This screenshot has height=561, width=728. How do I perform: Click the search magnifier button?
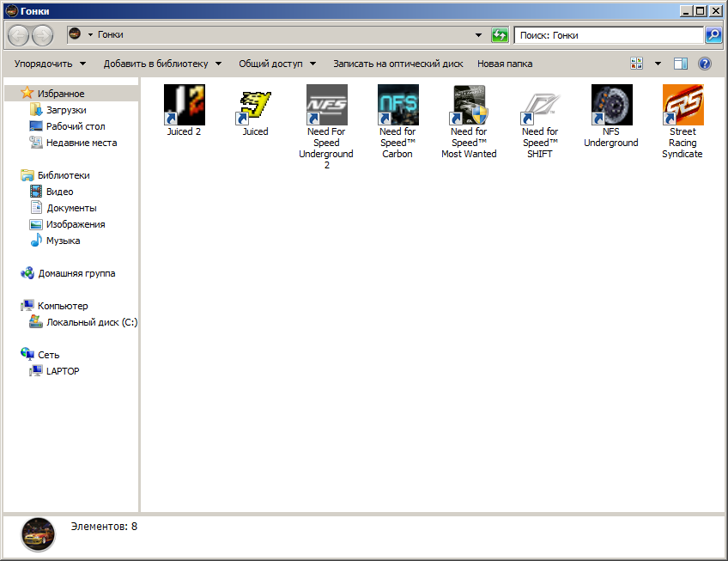pos(713,35)
